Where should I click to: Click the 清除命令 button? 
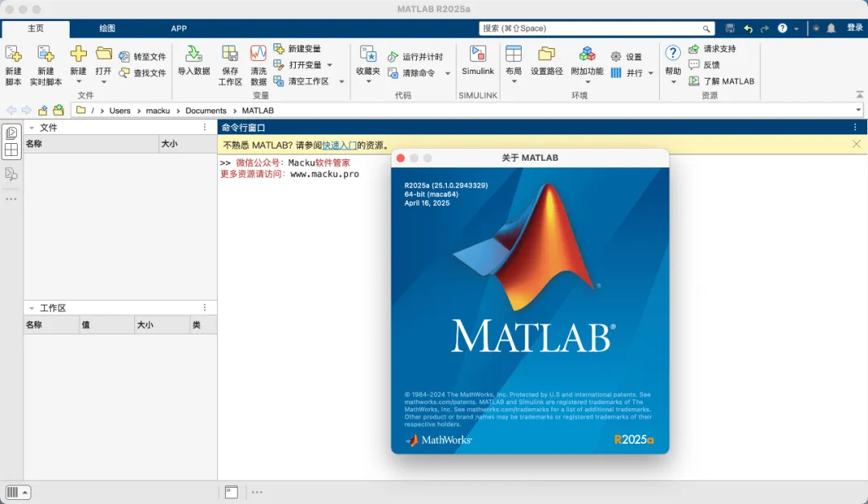[x=411, y=72]
